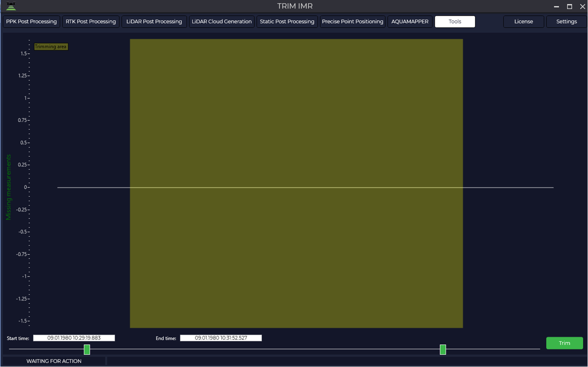588x367 pixels.
Task: Click the 'End time:' label
Action: coord(166,338)
